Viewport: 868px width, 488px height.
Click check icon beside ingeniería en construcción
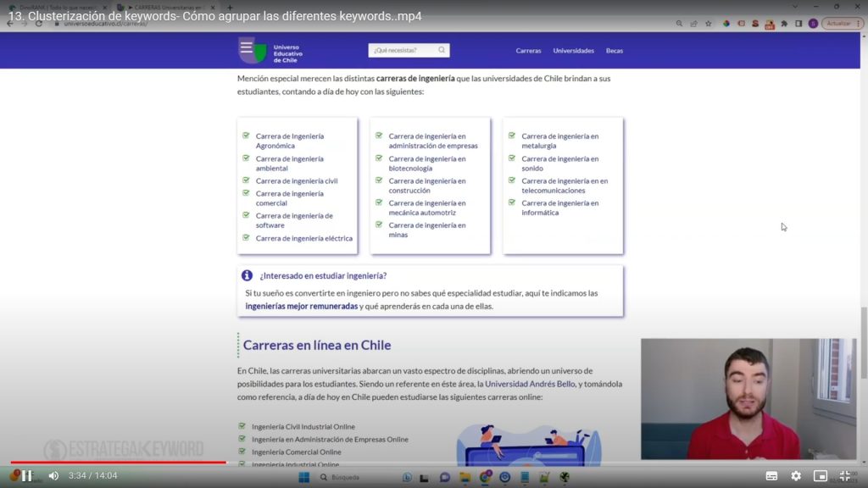[379, 180]
